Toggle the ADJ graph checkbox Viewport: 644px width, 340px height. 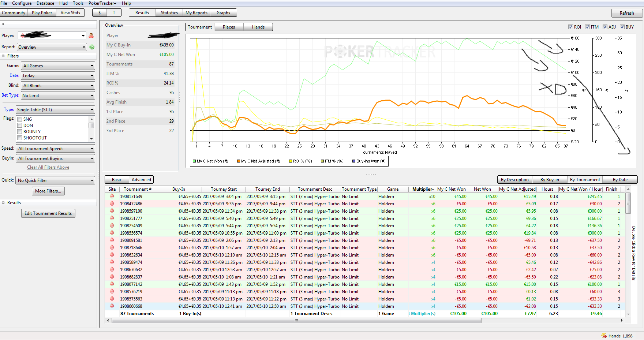(605, 27)
